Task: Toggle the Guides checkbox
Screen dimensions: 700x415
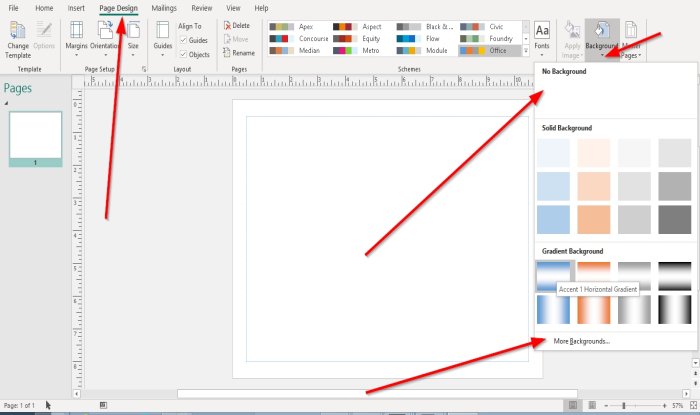Action: (x=183, y=40)
